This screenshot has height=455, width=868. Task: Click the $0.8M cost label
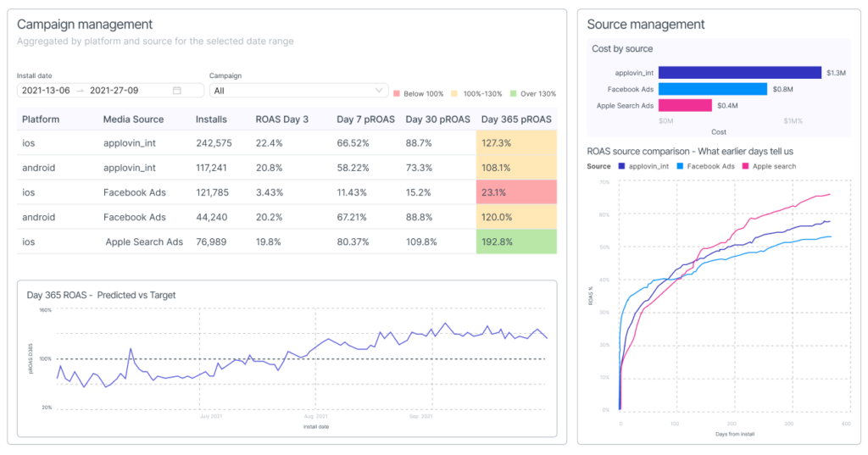(x=782, y=89)
